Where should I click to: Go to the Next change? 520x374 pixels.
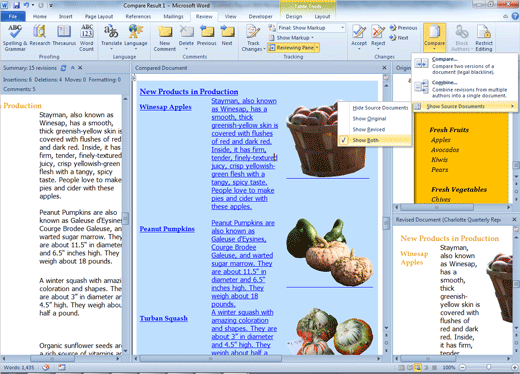click(399, 38)
